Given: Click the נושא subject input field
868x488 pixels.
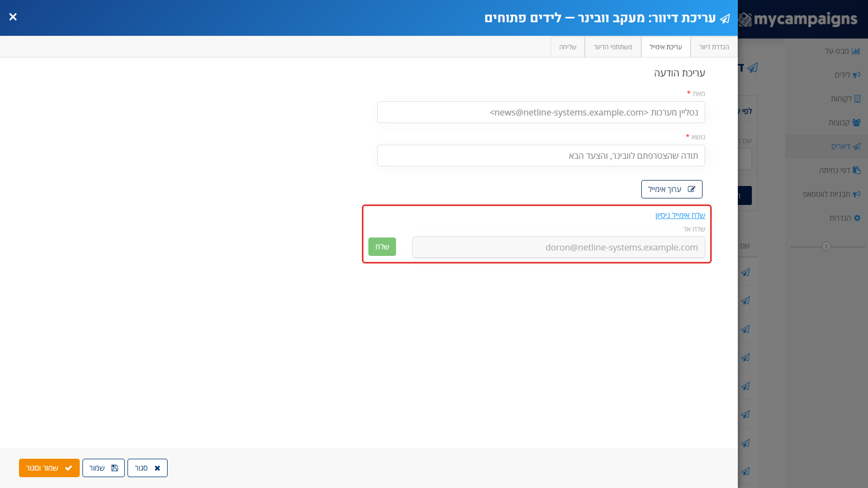Looking at the screenshot, I should point(541,156).
